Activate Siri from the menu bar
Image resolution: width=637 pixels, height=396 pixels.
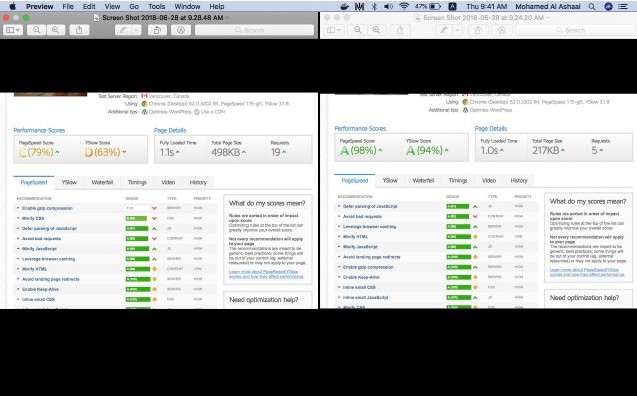[x=608, y=6]
